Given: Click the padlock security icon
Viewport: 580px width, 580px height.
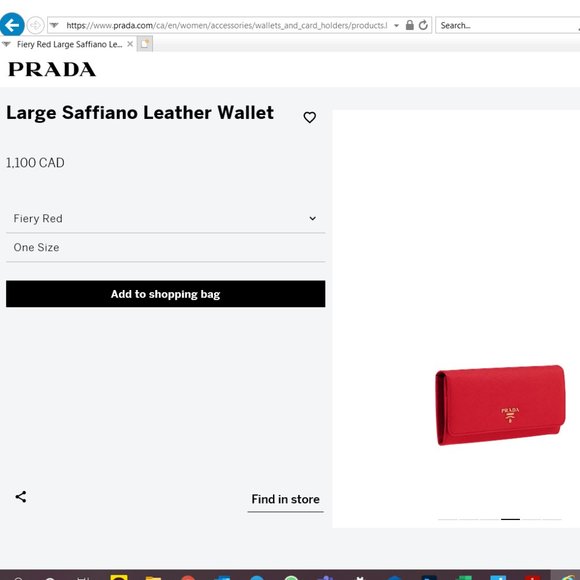Looking at the screenshot, I should point(409,25).
